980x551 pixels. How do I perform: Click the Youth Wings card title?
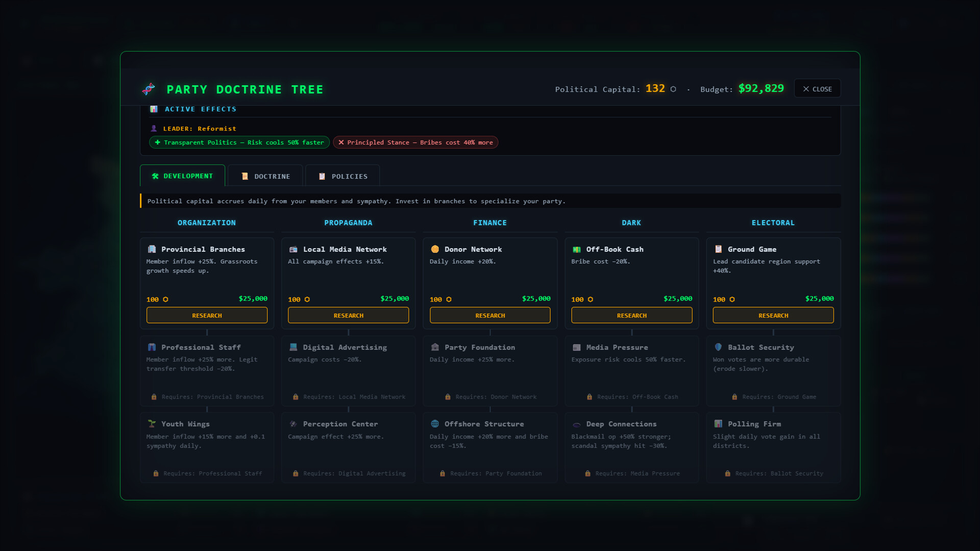pyautogui.click(x=185, y=424)
